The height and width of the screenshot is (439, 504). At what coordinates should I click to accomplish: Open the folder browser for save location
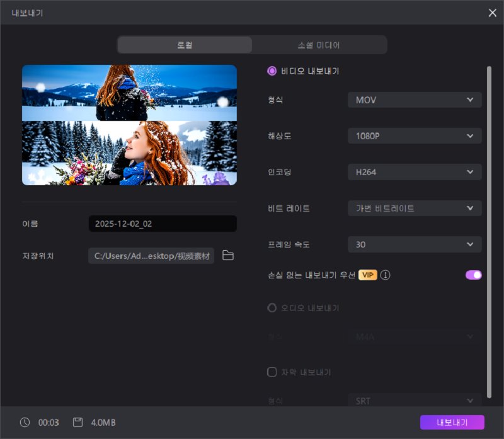pos(227,256)
